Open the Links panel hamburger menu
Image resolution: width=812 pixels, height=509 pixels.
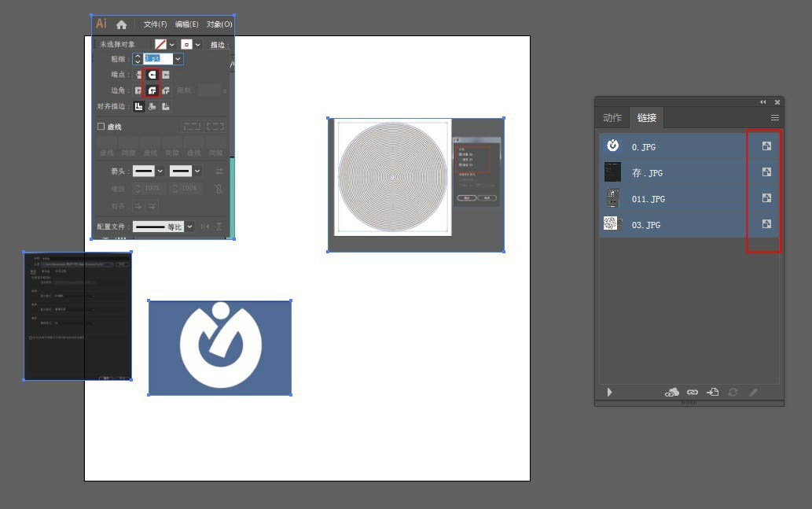775,118
